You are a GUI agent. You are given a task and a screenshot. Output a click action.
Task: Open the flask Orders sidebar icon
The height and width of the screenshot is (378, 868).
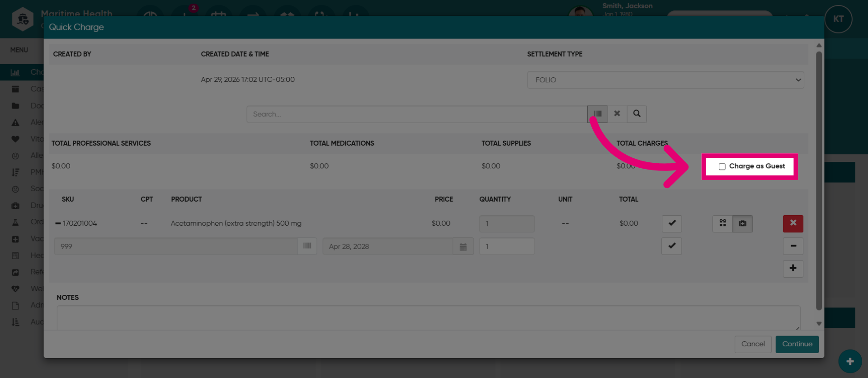pyautogui.click(x=15, y=222)
